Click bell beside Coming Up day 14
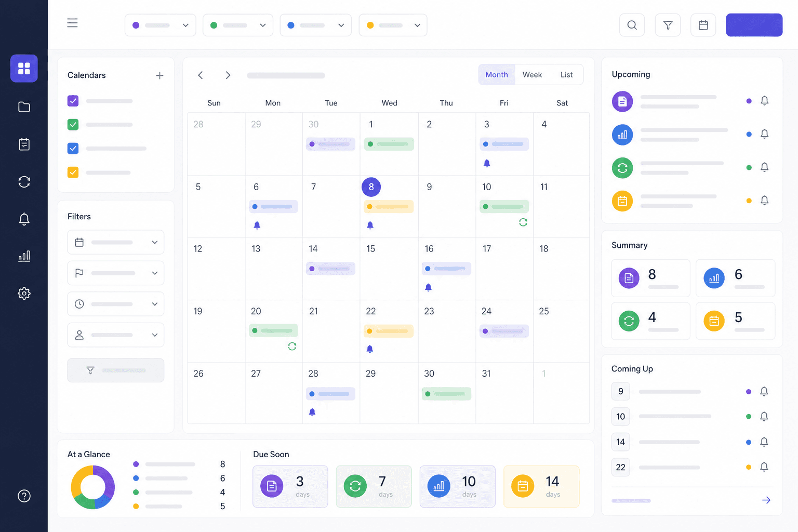This screenshot has height=532, width=798. coord(764,442)
